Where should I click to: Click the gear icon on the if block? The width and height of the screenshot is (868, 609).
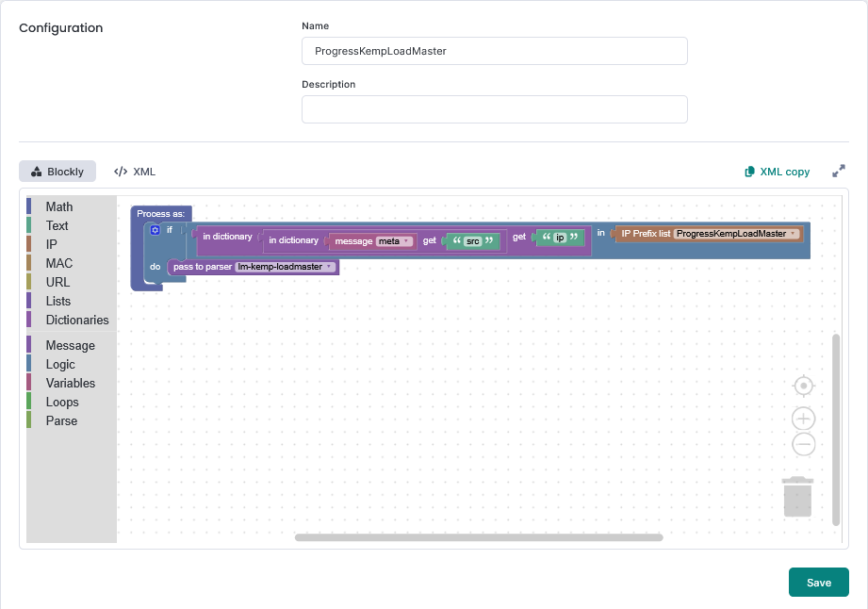click(154, 229)
